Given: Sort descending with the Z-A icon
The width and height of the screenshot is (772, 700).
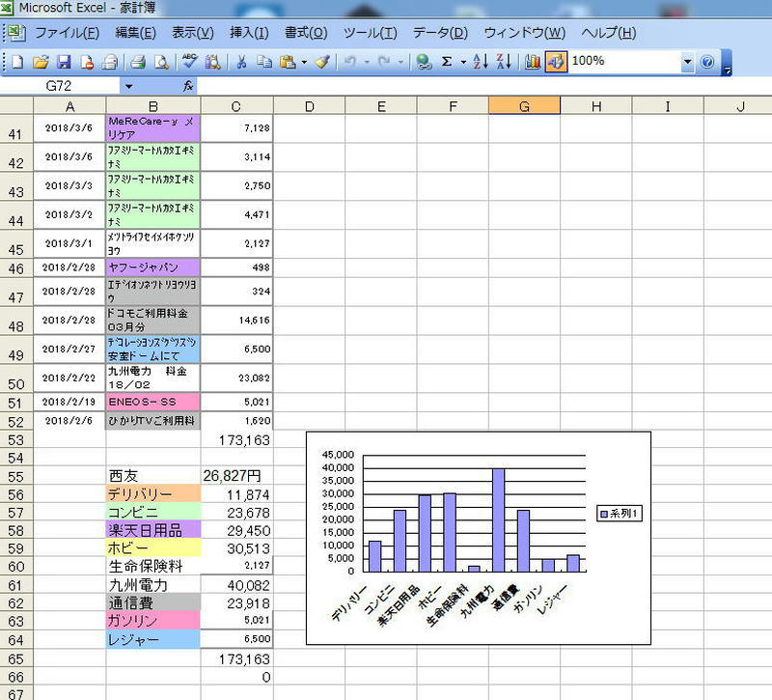Looking at the screenshot, I should (504, 62).
